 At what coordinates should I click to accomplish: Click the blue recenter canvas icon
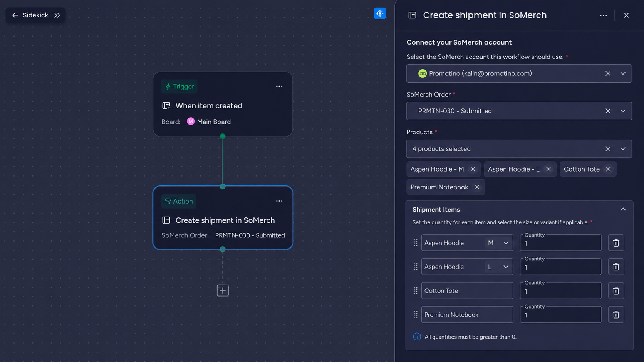380,13
